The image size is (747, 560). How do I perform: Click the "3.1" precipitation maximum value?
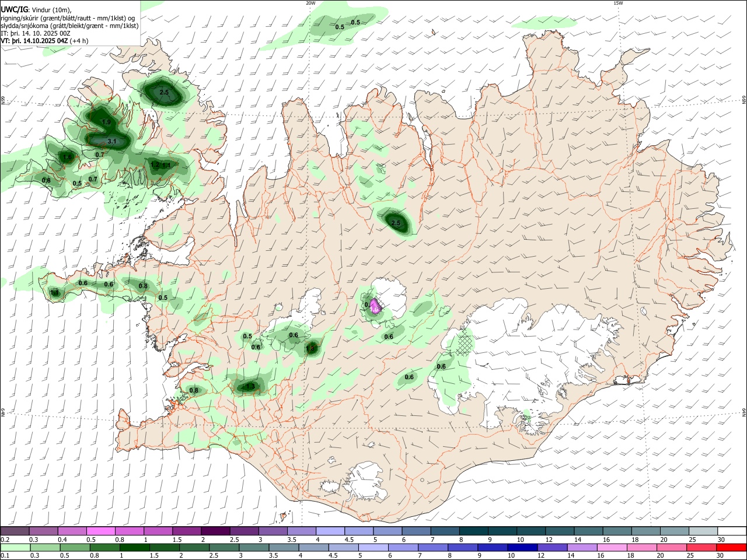pyautogui.click(x=113, y=141)
